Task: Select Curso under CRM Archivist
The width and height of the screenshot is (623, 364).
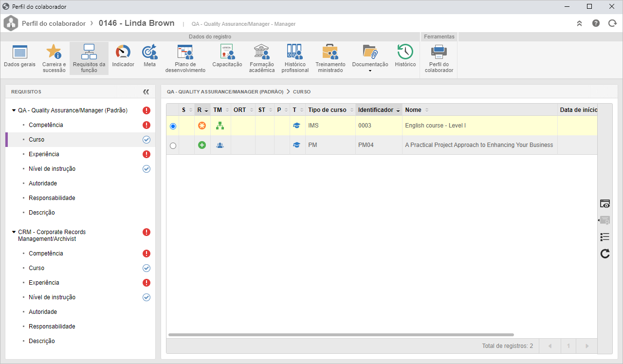Action: pos(37,268)
